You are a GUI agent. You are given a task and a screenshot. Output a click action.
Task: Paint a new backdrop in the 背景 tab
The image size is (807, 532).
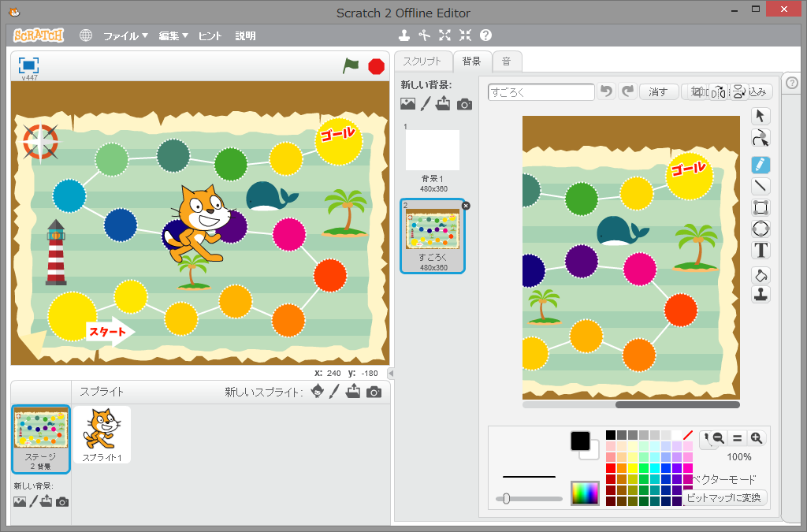(x=425, y=104)
